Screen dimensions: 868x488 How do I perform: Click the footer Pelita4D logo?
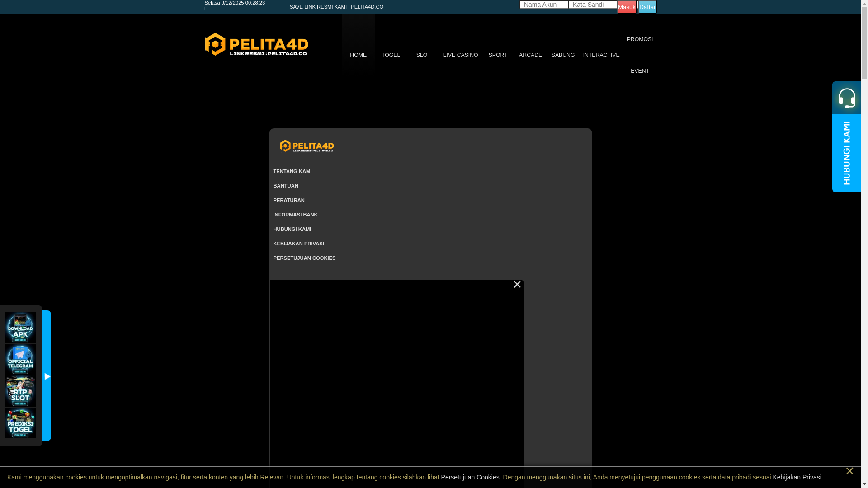(x=307, y=146)
